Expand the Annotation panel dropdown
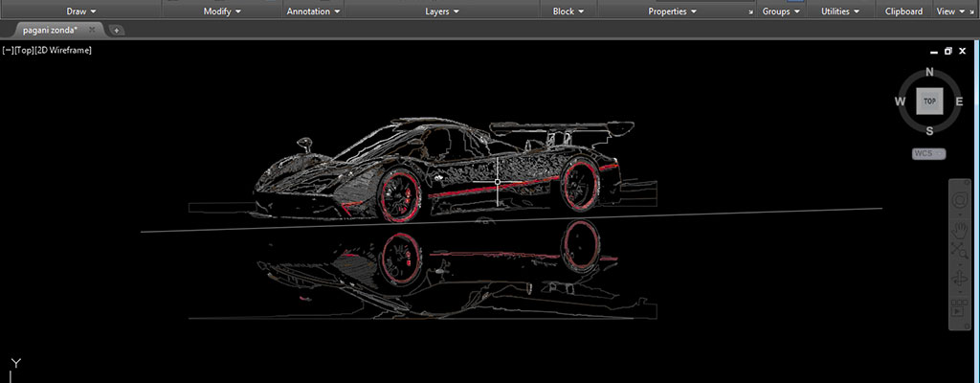The height and width of the screenshot is (383, 980). (x=313, y=11)
